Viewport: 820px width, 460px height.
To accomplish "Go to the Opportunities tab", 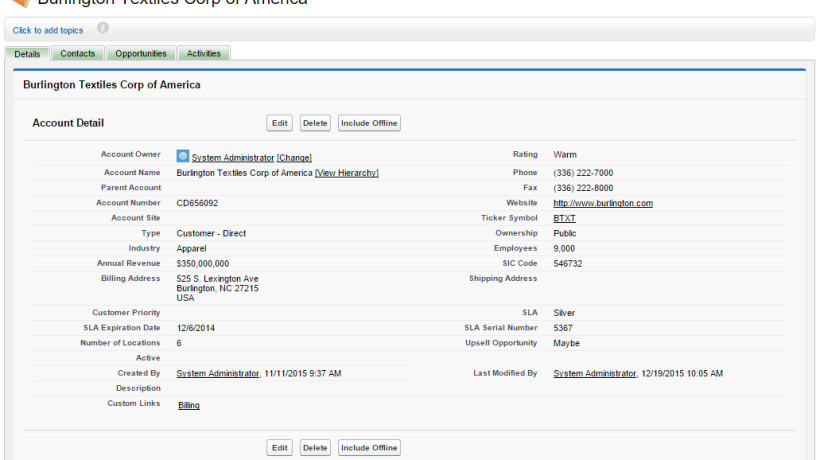I will (141, 53).
